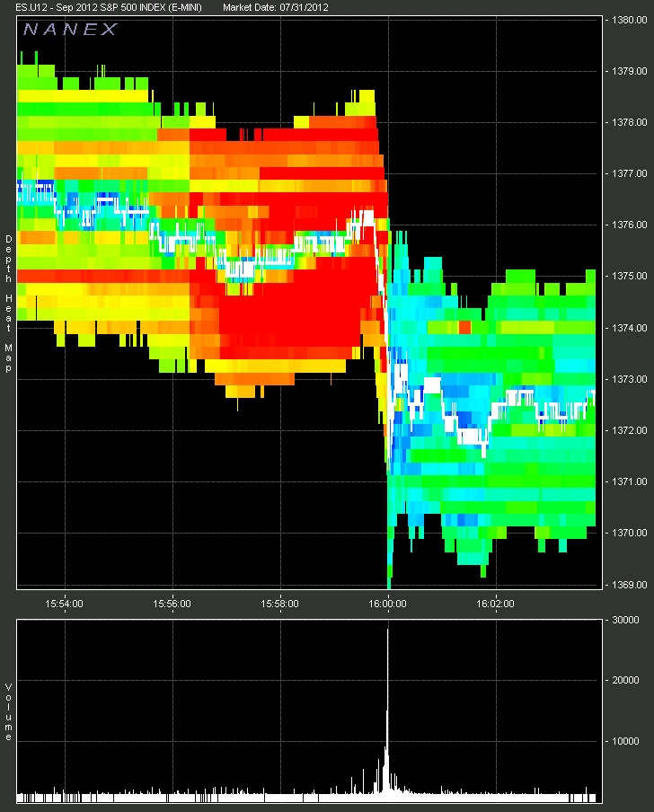
Task: Select the 1380.00 price axis label
Action: coord(629,20)
